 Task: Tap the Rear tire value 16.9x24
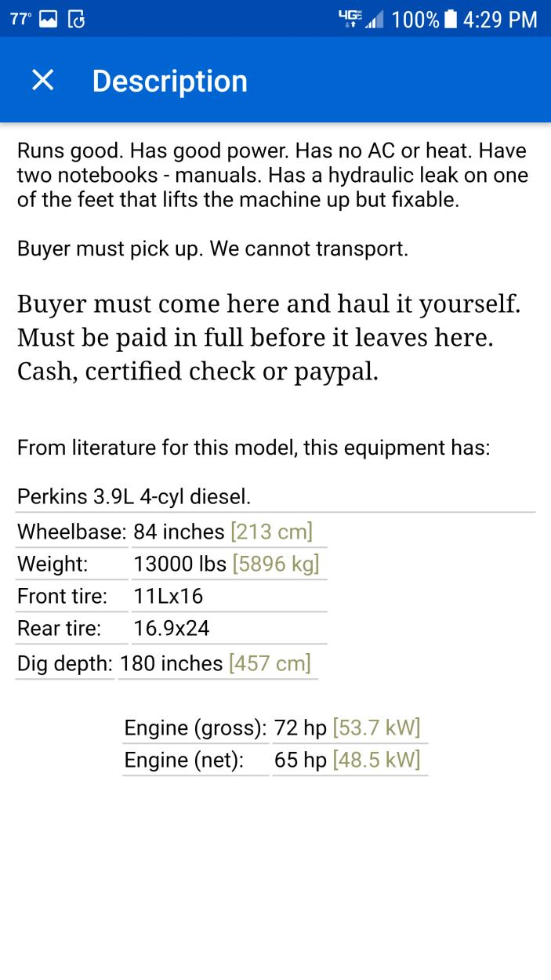172,628
